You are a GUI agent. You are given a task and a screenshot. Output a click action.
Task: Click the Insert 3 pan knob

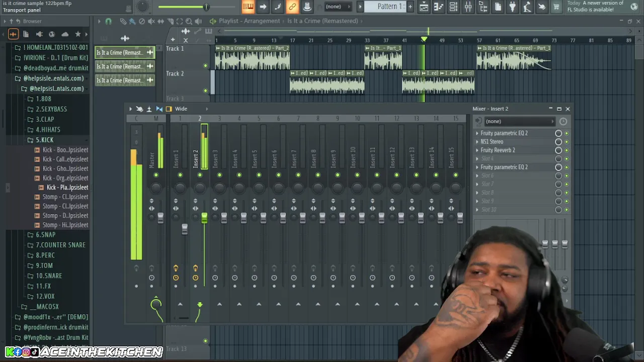point(219,188)
